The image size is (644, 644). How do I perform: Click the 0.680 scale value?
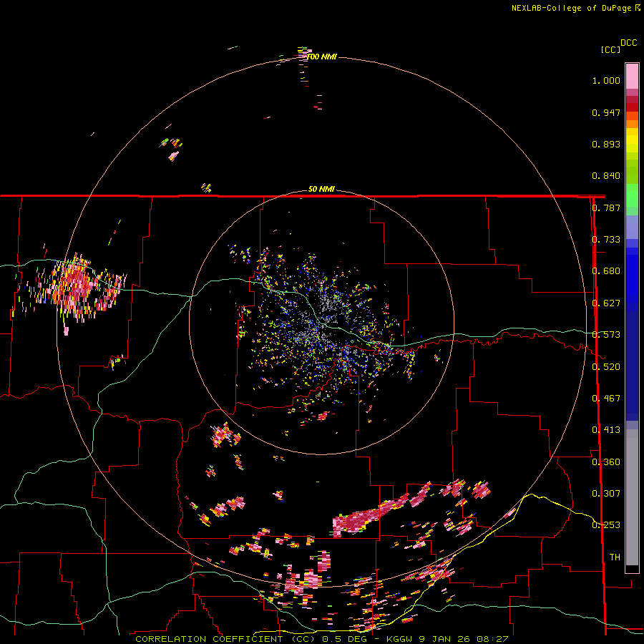[x=606, y=271]
